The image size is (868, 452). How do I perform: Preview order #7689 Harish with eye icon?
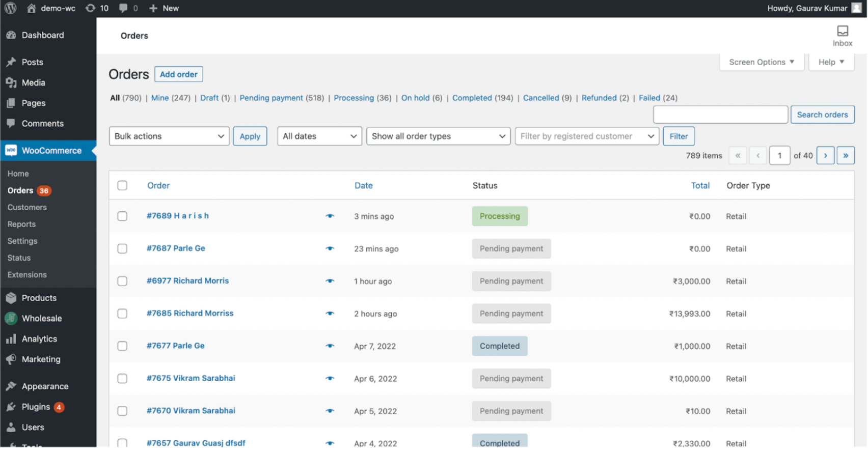coord(330,216)
